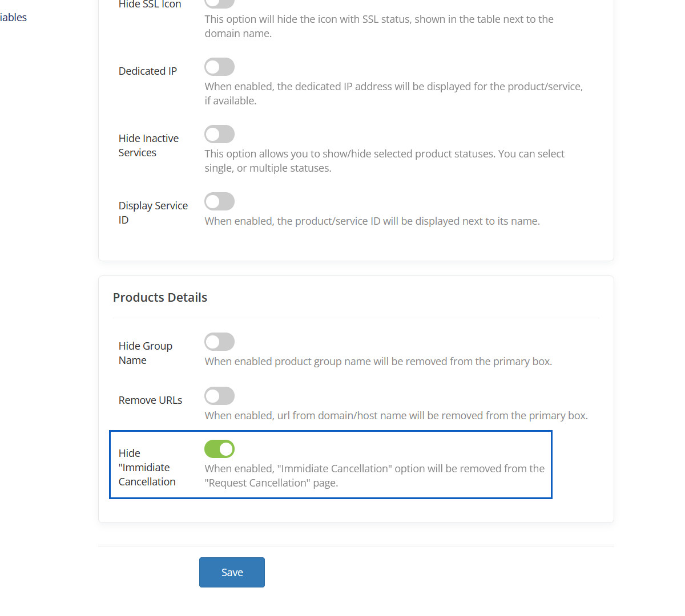Click the Hide Inactive Services description text

coord(384,161)
